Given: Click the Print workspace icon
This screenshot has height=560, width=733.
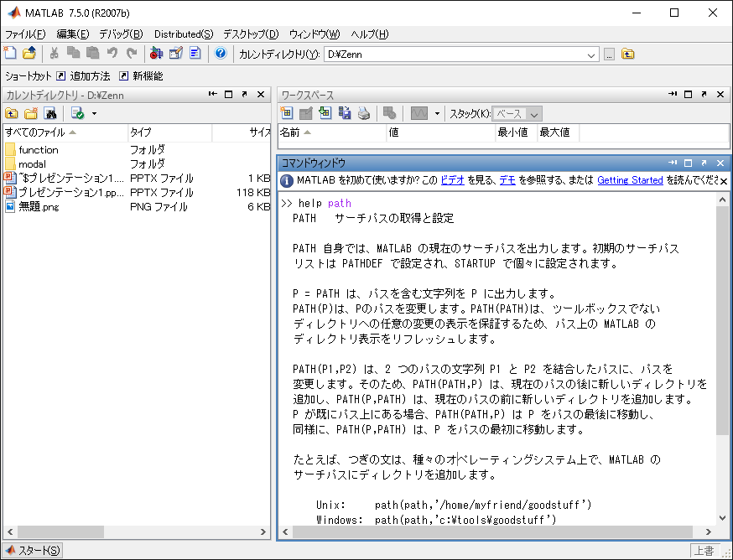Looking at the screenshot, I should pyautogui.click(x=364, y=113).
